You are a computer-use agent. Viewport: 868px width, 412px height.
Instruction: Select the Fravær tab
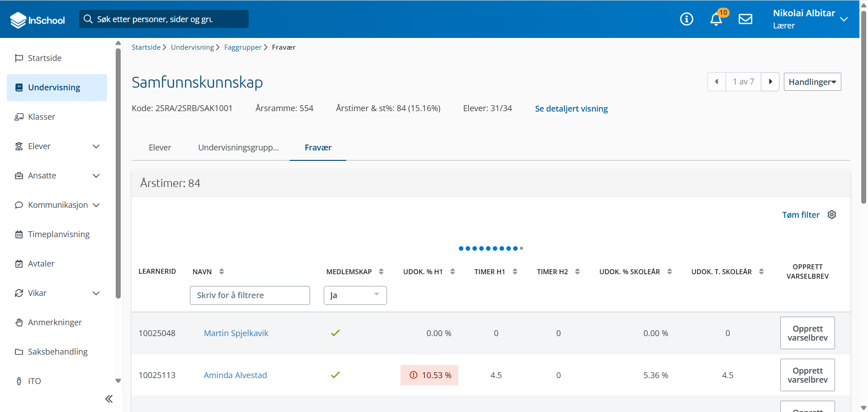(318, 147)
